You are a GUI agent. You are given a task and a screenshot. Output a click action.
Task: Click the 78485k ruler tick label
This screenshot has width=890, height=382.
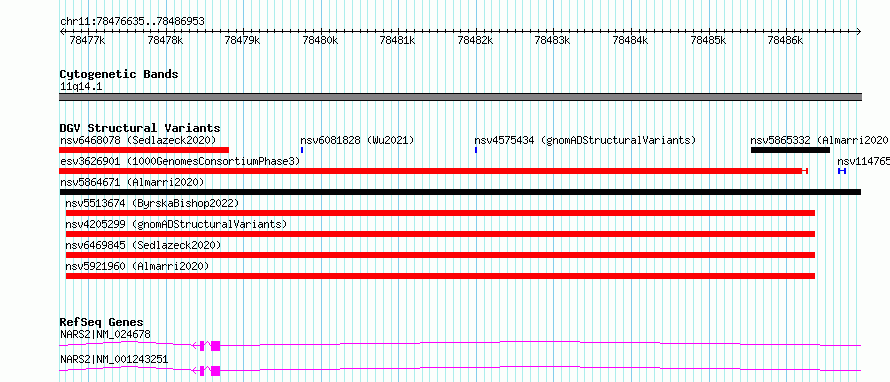click(x=708, y=40)
